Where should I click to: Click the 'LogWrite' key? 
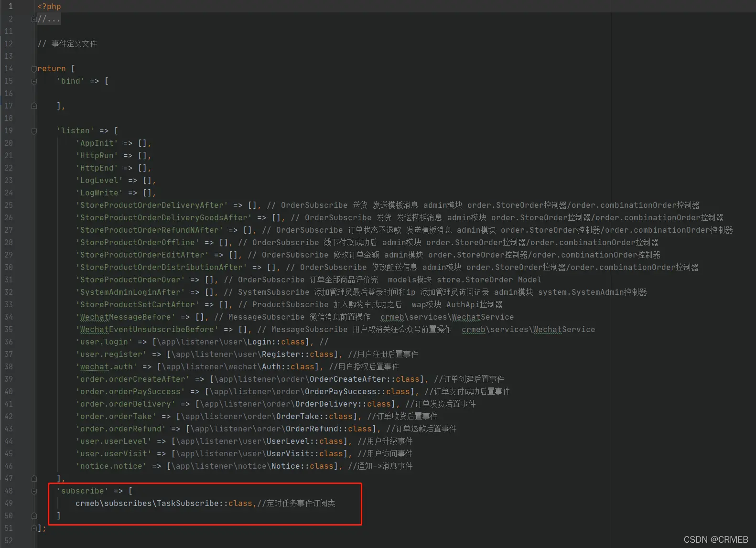coord(99,193)
